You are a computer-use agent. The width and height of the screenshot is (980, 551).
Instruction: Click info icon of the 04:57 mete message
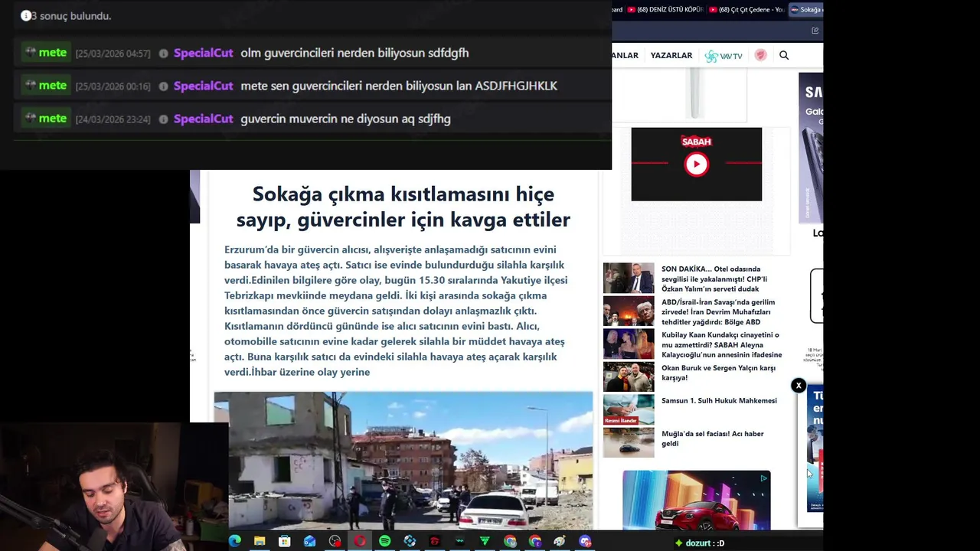point(163,54)
